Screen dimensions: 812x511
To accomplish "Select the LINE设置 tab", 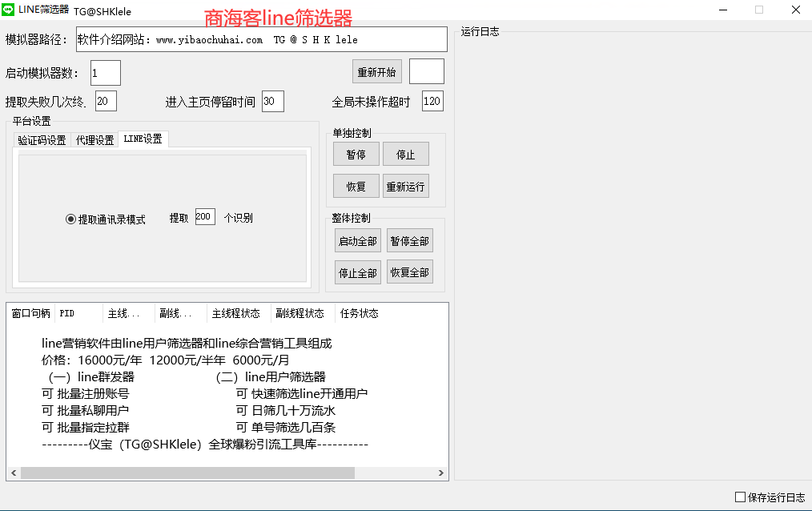I will [143, 139].
